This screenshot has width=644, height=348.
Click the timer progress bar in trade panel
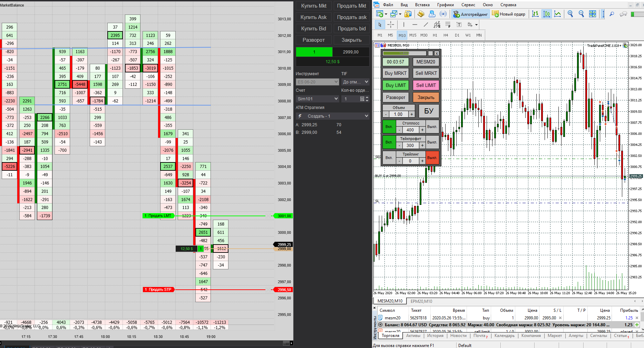click(404, 53)
